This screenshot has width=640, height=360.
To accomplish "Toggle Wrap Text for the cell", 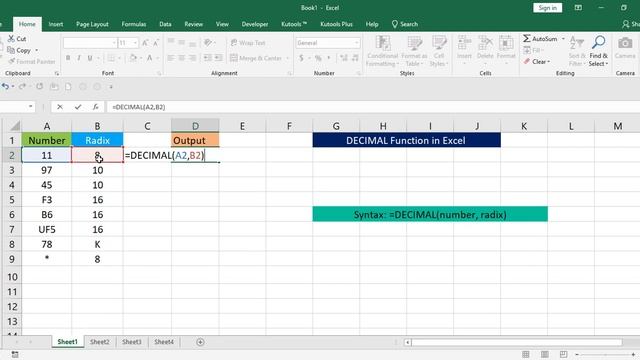I will 248,43.
